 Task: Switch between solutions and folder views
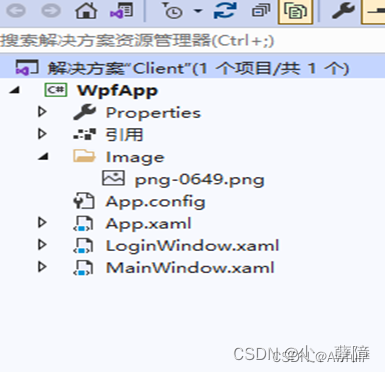pyautogui.click(x=121, y=10)
